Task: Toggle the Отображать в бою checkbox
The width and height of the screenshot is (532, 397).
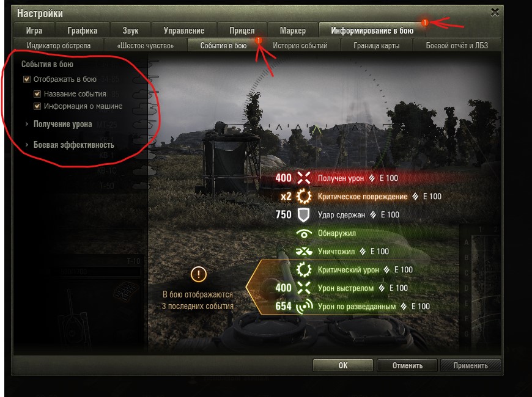Action: 27,79
